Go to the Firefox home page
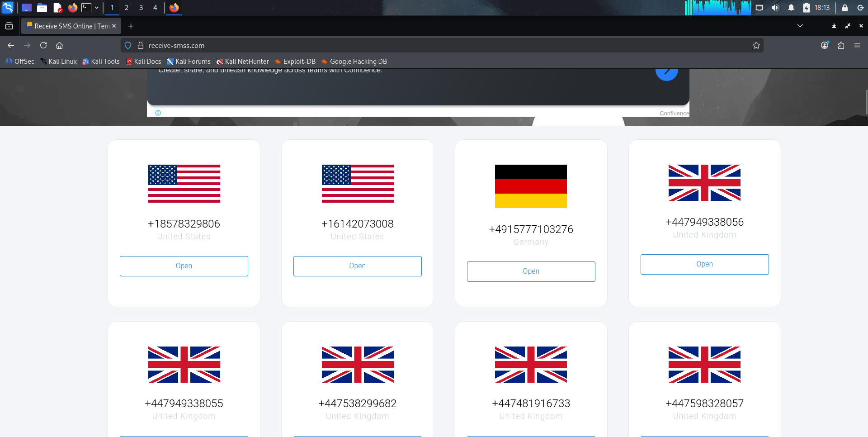Viewport: 868px width, 437px height. point(59,45)
